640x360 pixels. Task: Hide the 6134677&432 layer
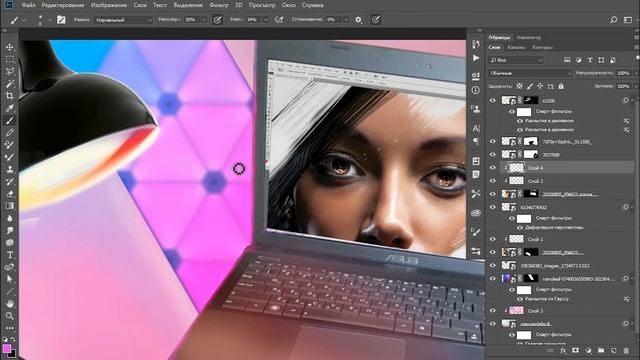(x=493, y=207)
